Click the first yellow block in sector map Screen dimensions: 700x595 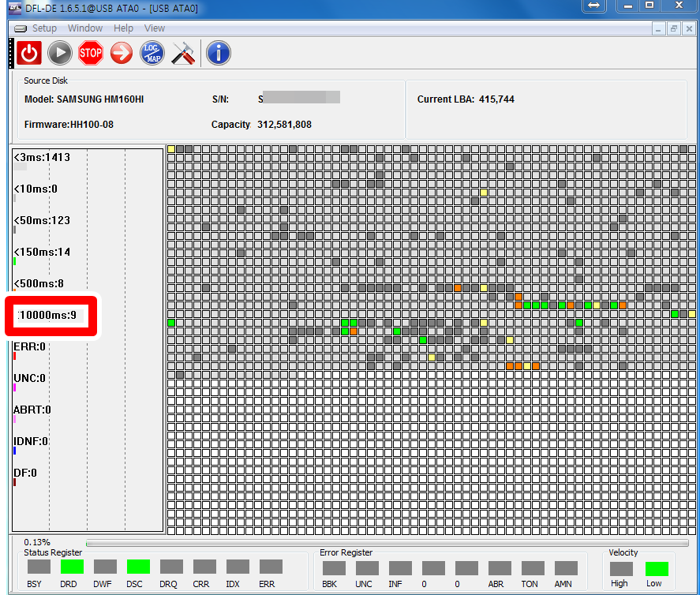171,149
